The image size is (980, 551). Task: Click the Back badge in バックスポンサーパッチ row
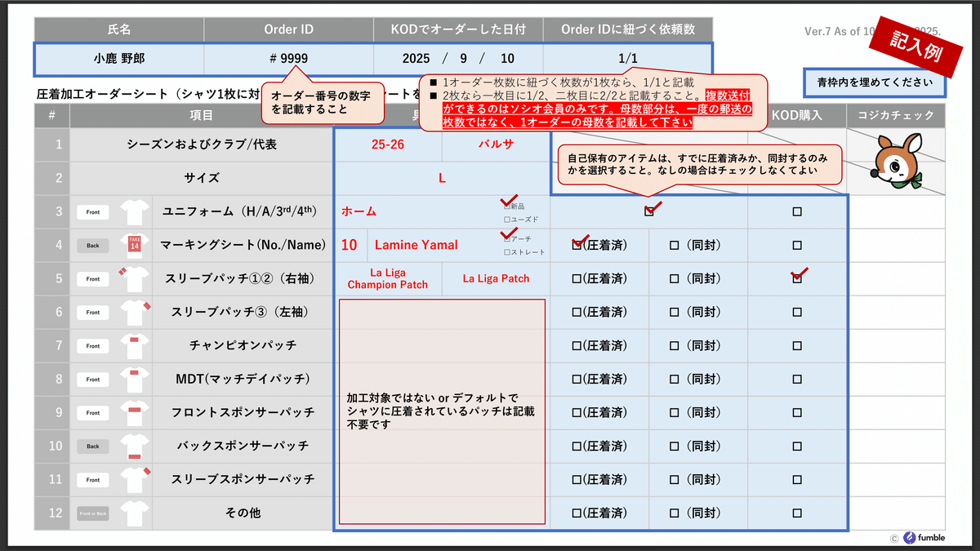click(93, 447)
